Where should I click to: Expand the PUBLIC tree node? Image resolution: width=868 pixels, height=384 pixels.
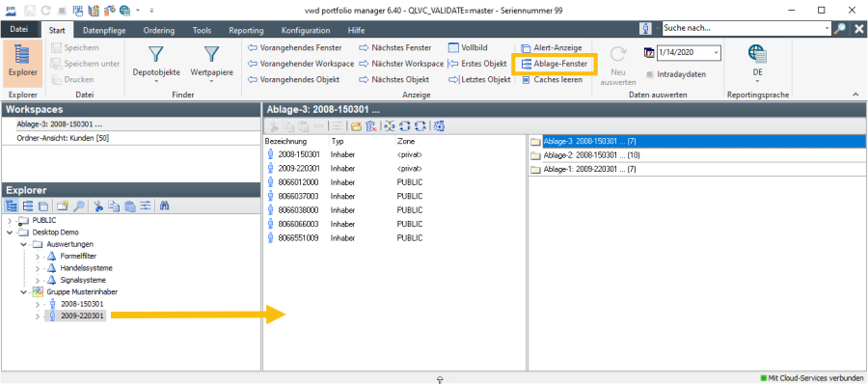[x=11, y=220]
